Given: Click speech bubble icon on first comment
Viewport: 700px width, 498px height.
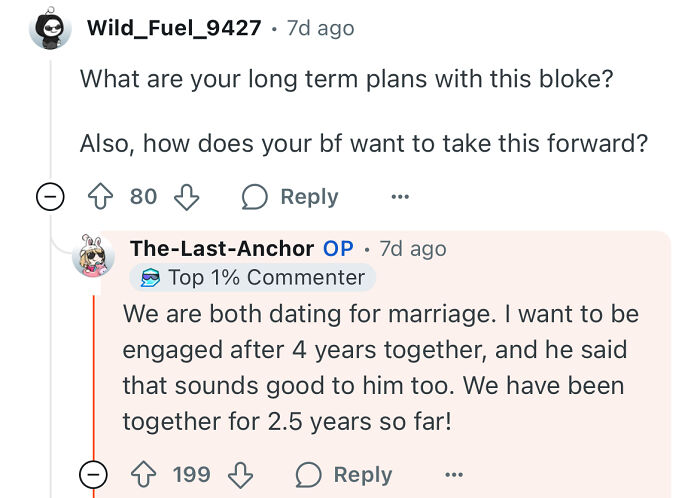Looking at the screenshot, I should click(255, 197).
